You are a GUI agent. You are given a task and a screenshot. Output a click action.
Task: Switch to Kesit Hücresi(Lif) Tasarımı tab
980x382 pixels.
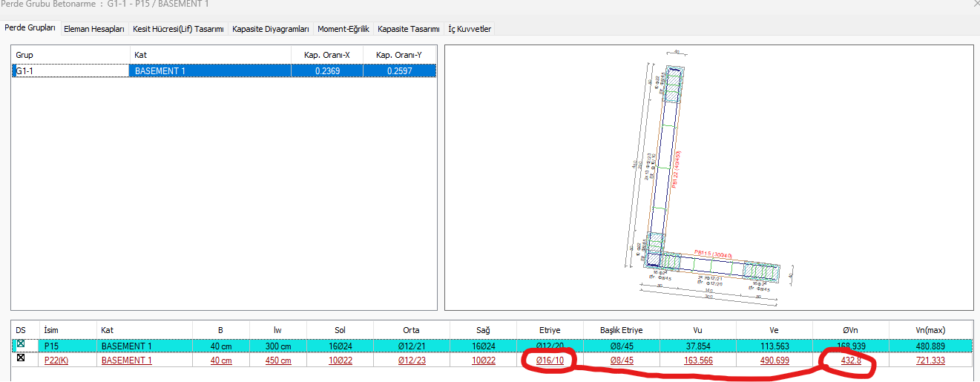(178, 29)
